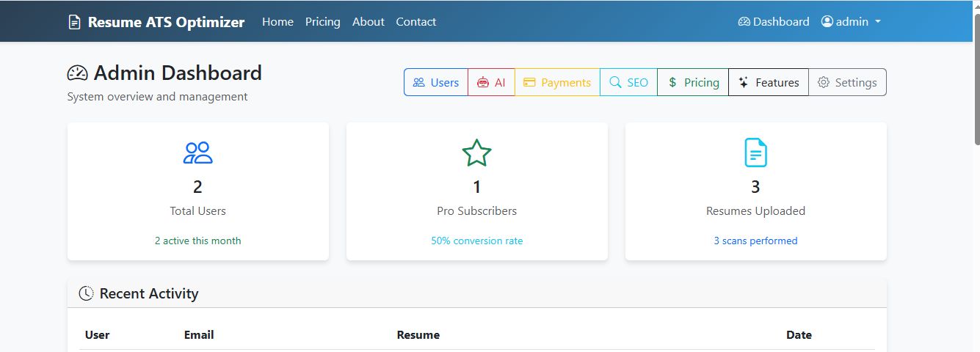Open the admin account dropdown caret
Screen dimensions: 980x352
click(878, 22)
